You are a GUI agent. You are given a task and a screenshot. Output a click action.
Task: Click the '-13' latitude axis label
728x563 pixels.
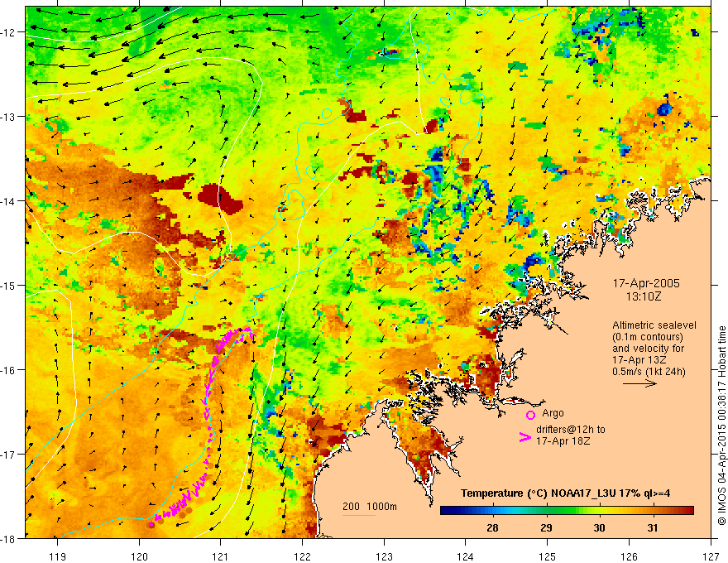pos(9,117)
